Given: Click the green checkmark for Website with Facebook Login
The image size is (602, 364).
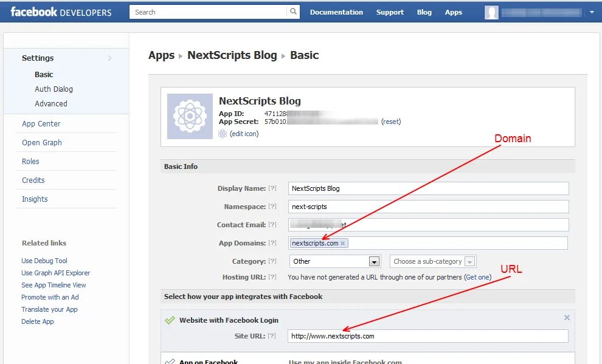Looking at the screenshot, I should click(170, 320).
